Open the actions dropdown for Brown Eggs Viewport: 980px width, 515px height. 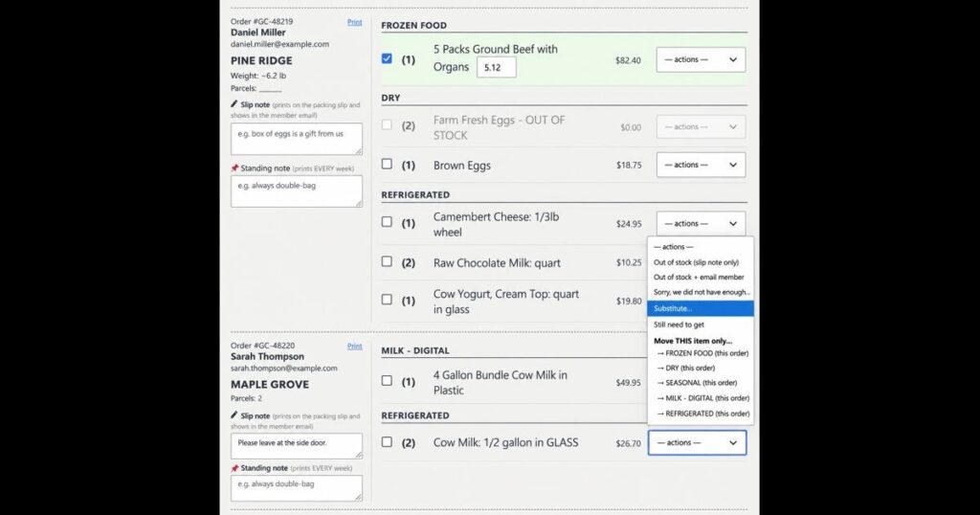(701, 165)
